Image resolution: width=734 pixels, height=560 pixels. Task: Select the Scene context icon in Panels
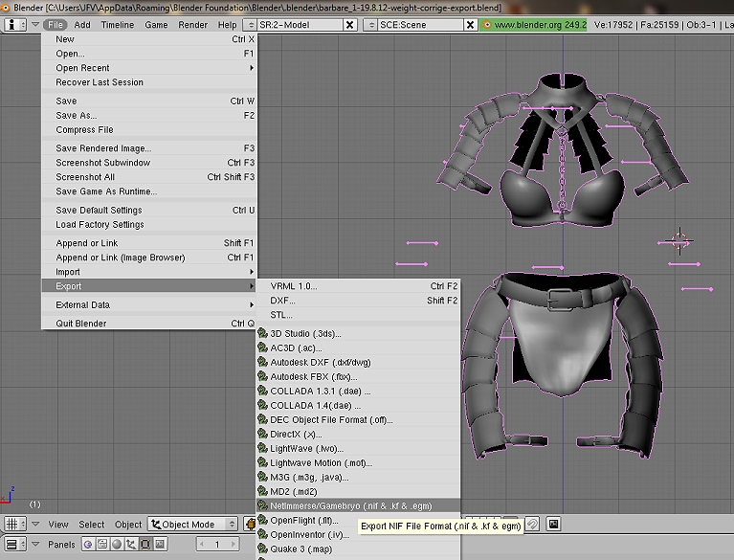(x=160, y=544)
